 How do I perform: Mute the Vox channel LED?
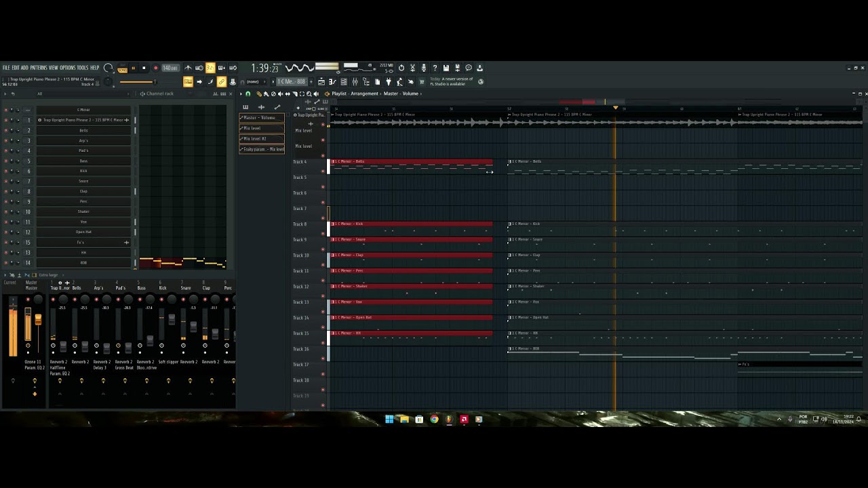click(x=6, y=222)
